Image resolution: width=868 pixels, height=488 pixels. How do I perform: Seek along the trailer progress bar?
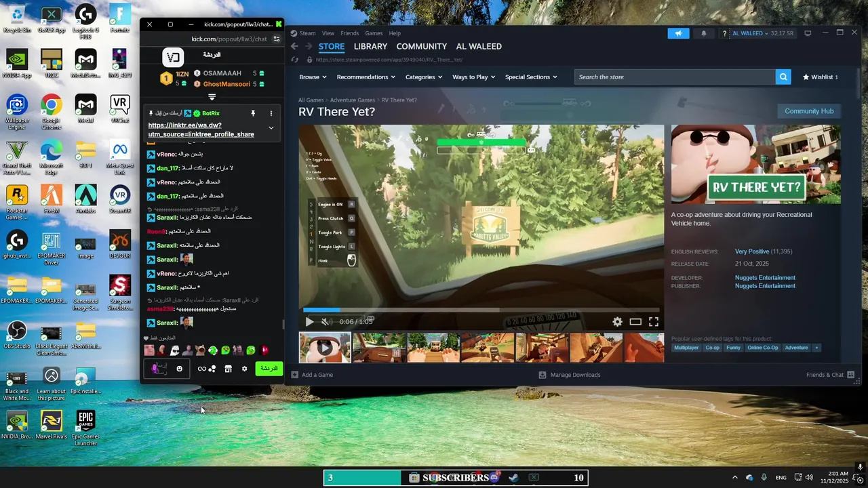tap(481, 310)
